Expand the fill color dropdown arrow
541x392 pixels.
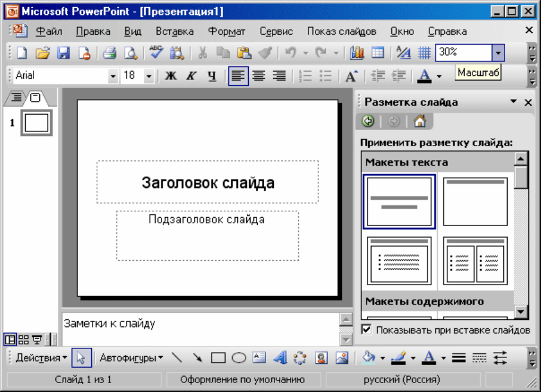[x=382, y=358]
